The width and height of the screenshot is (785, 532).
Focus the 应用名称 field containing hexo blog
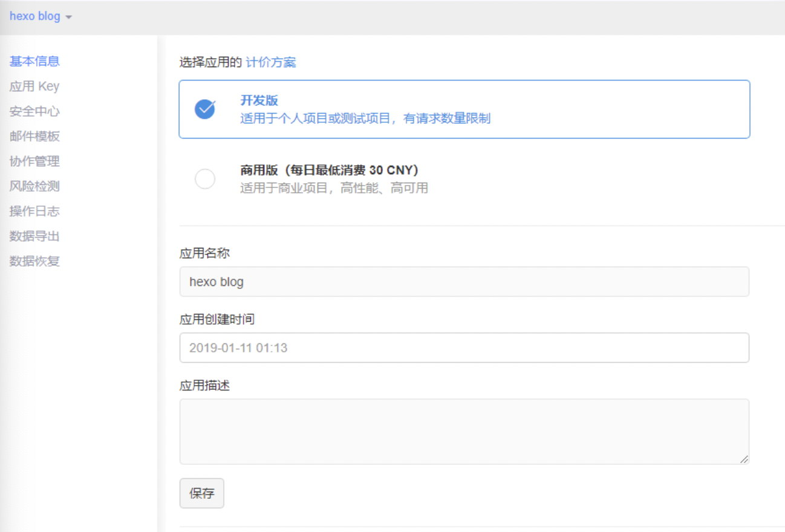pos(464,282)
